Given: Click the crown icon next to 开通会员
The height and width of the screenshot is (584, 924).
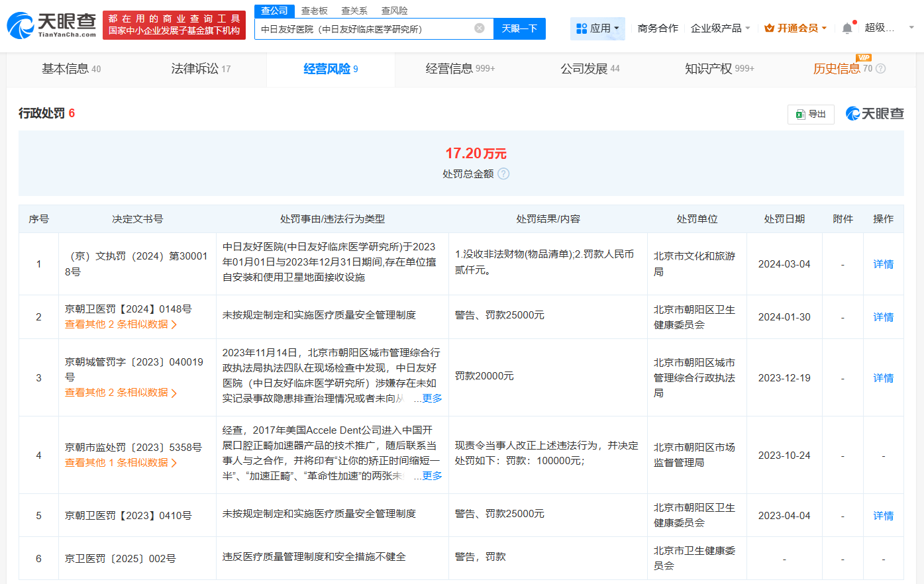Looking at the screenshot, I should (768, 28).
